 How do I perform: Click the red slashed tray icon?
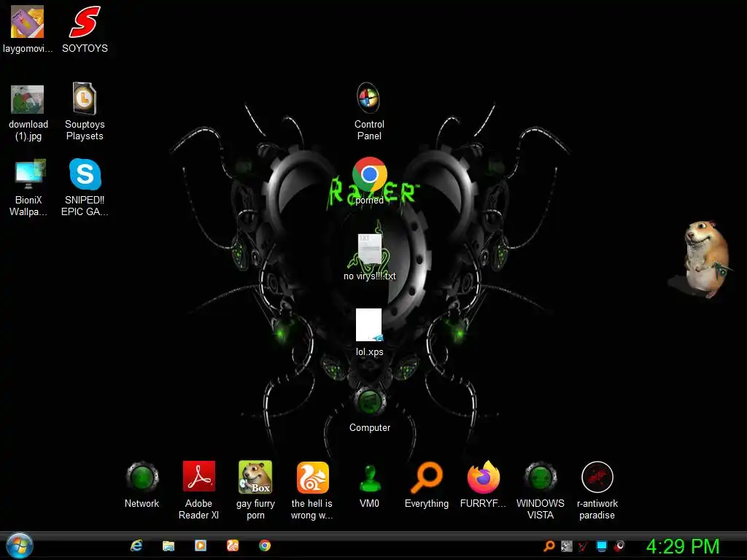point(584,545)
